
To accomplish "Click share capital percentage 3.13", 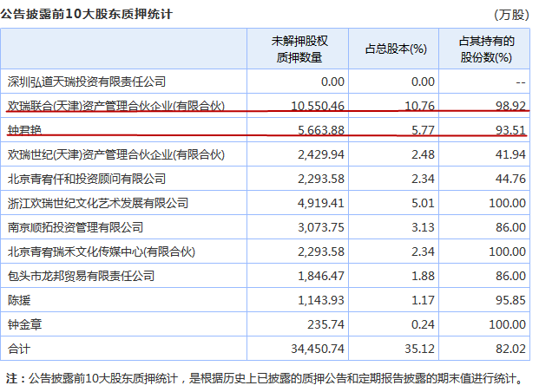I will 423,227.
